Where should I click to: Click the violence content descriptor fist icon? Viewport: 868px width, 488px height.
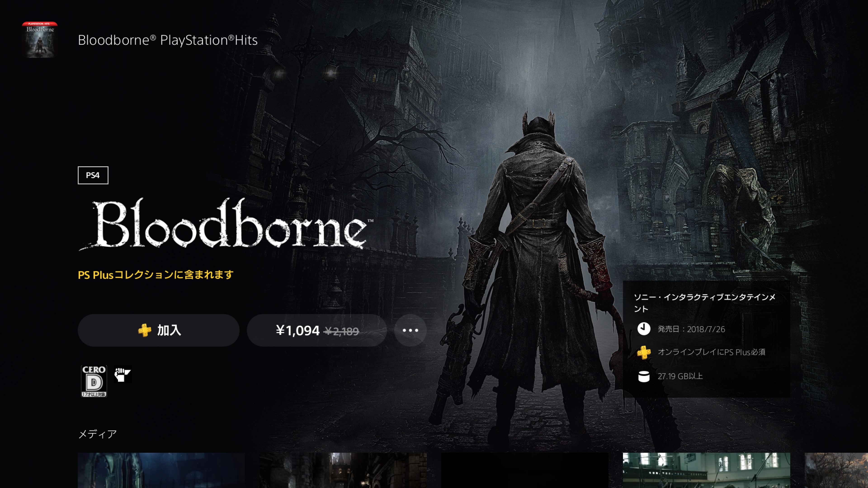pos(123,374)
